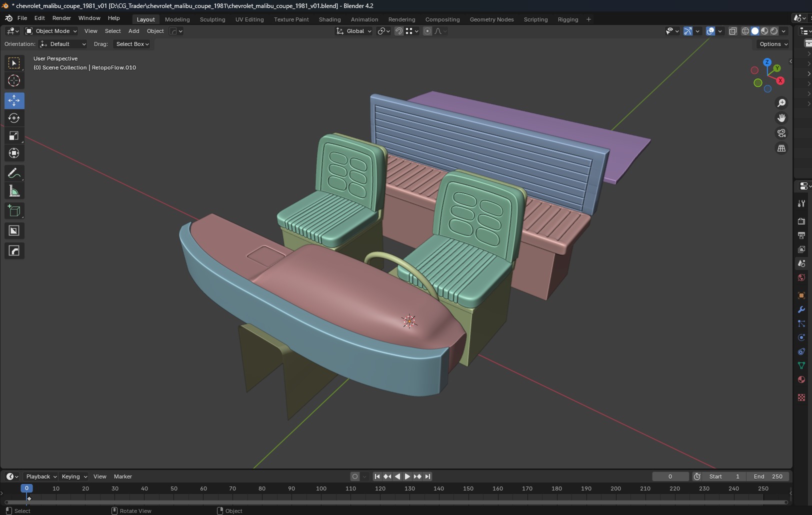Activate the Transform tool
Image resolution: width=812 pixels, height=515 pixels.
(14, 153)
